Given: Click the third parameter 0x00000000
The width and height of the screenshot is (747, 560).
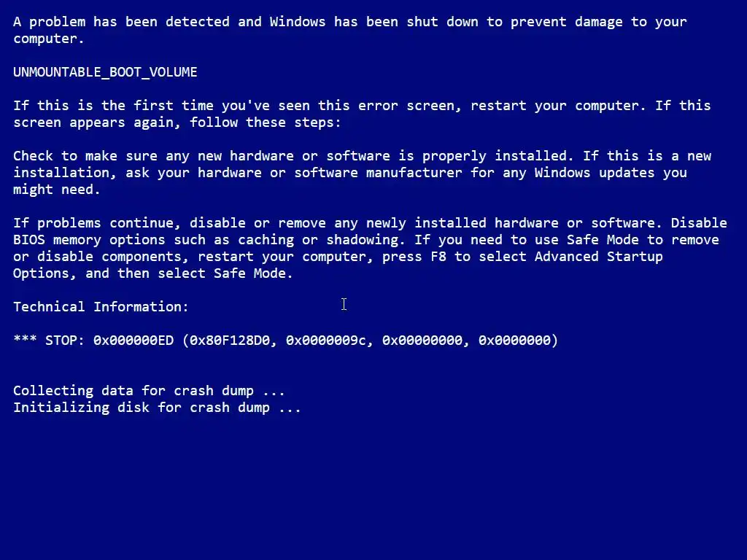Looking at the screenshot, I should 422,340.
